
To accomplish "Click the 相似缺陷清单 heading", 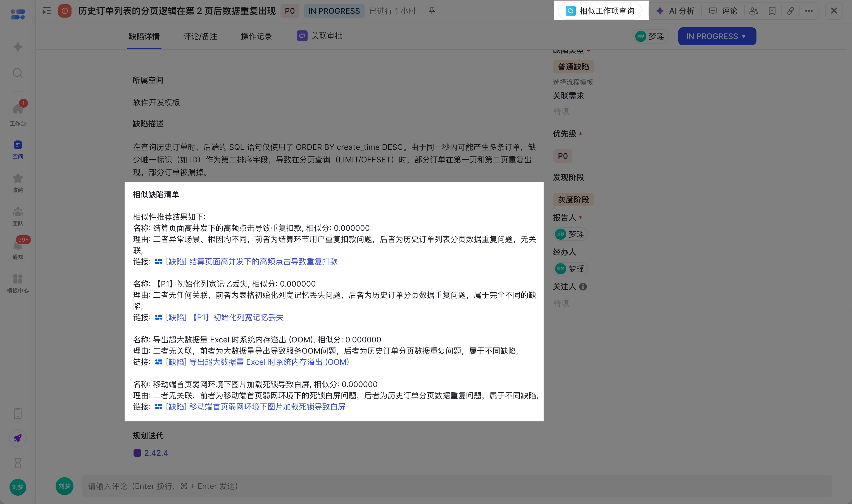I will pyautogui.click(x=156, y=195).
